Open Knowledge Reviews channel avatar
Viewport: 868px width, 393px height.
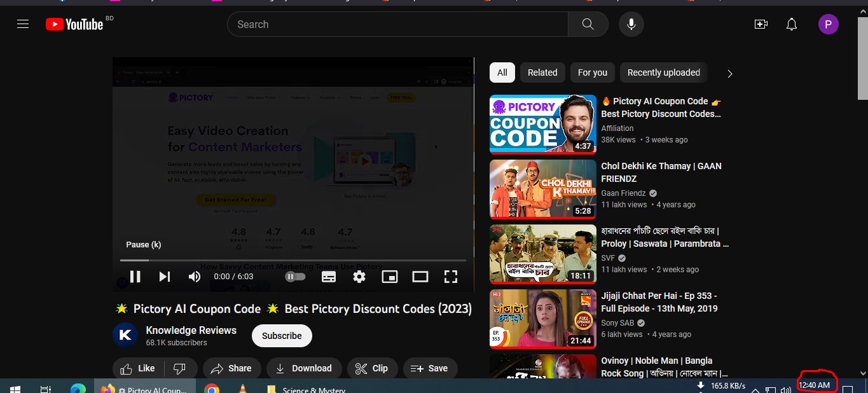click(125, 335)
